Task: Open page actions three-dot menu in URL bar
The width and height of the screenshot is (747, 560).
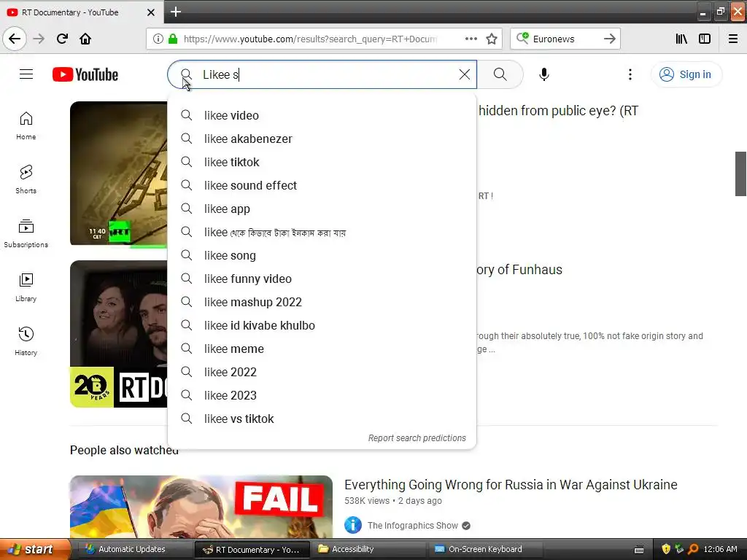Action: [471, 39]
